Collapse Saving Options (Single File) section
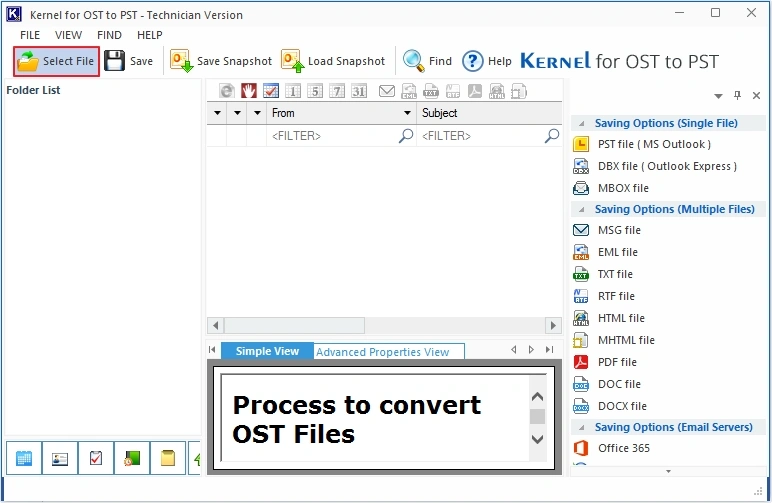Viewport: 772px width, 503px height. point(581,124)
